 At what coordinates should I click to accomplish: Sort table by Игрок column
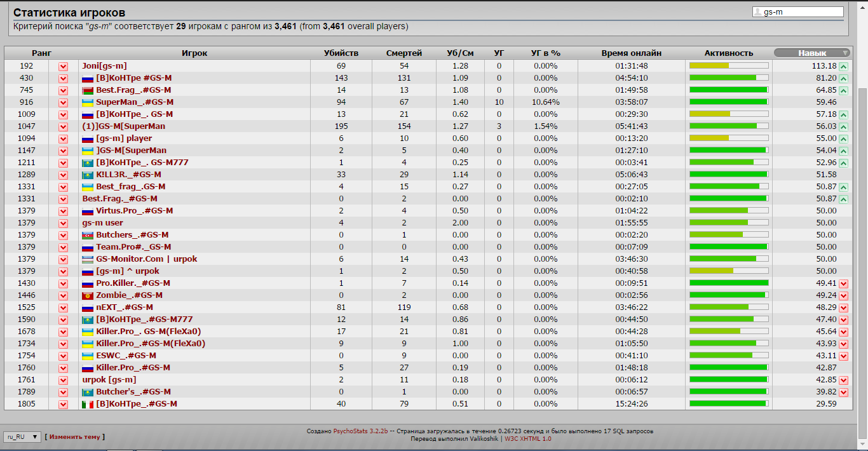[x=194, y=53]
